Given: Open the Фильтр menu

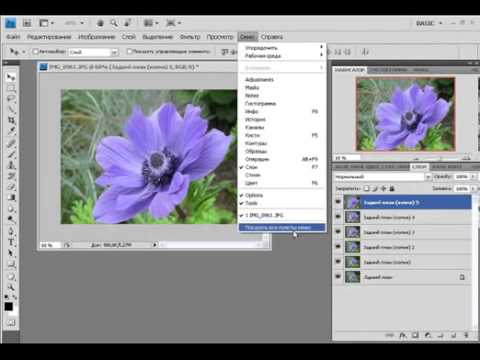Looking at the screenshot, I should pos(190,37).
